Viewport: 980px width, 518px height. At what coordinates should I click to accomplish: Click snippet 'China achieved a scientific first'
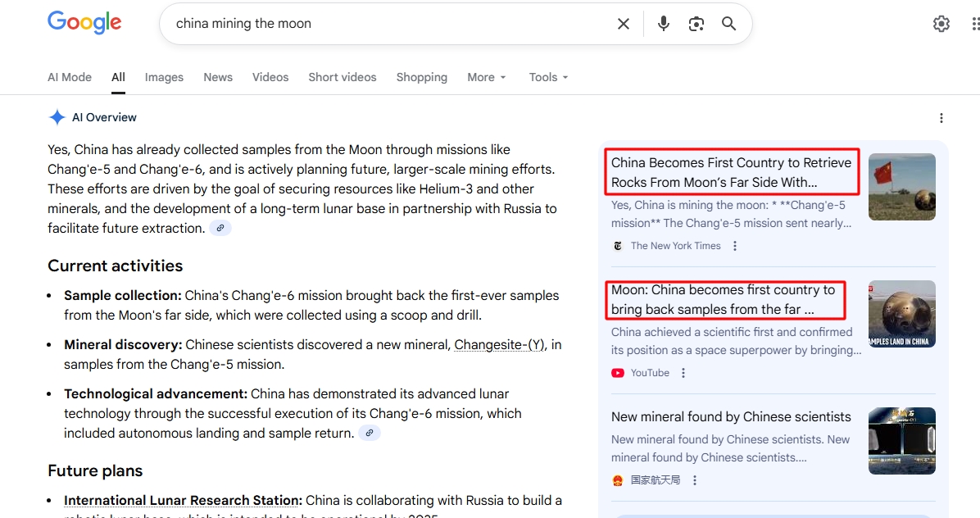[737, 341]
